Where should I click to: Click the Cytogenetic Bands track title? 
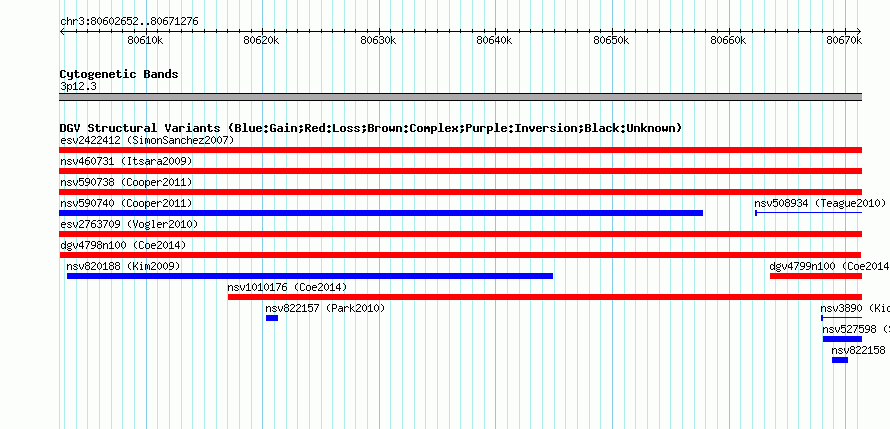pyautogui.click(x=119, y=74)
